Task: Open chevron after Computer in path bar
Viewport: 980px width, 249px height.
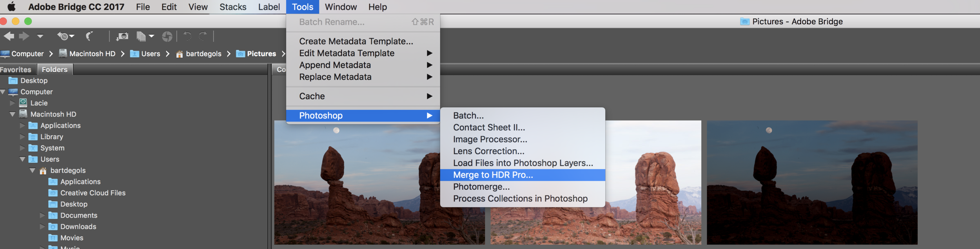Action: [51, 54]
